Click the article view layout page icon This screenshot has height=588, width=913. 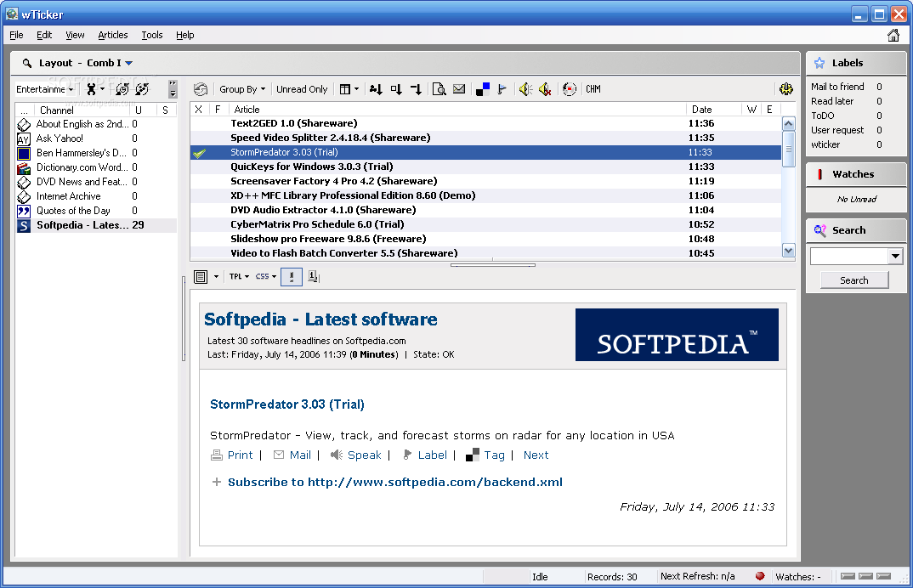pyautogui.click(x=201, y=276)
